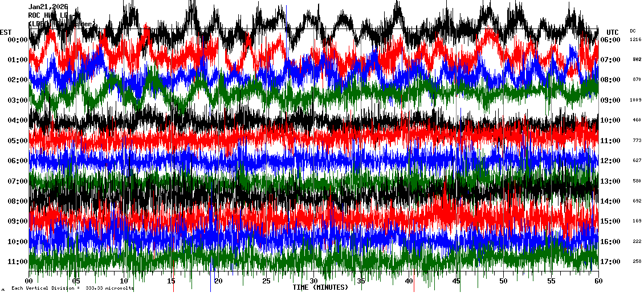Select the DC value 1216
The image size is (644, 296).
635,40
